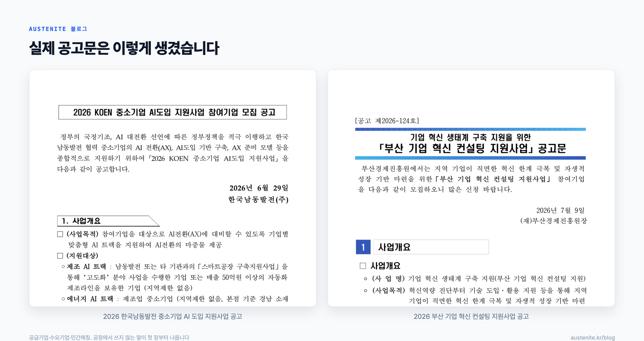Click the checkbox box before (지원대상)
Image resolution: width=644 pixels, height=341 pixels.
[60, 256]
